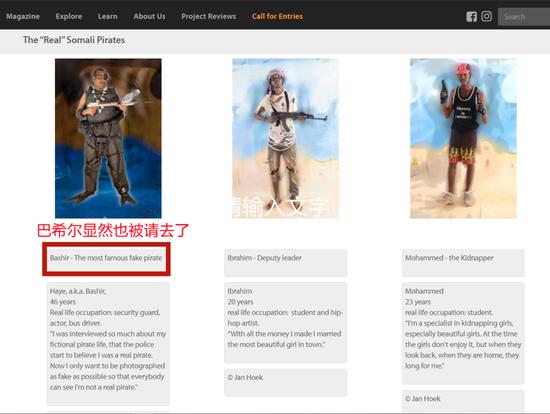Click the Search input field

tap(524, 16)
